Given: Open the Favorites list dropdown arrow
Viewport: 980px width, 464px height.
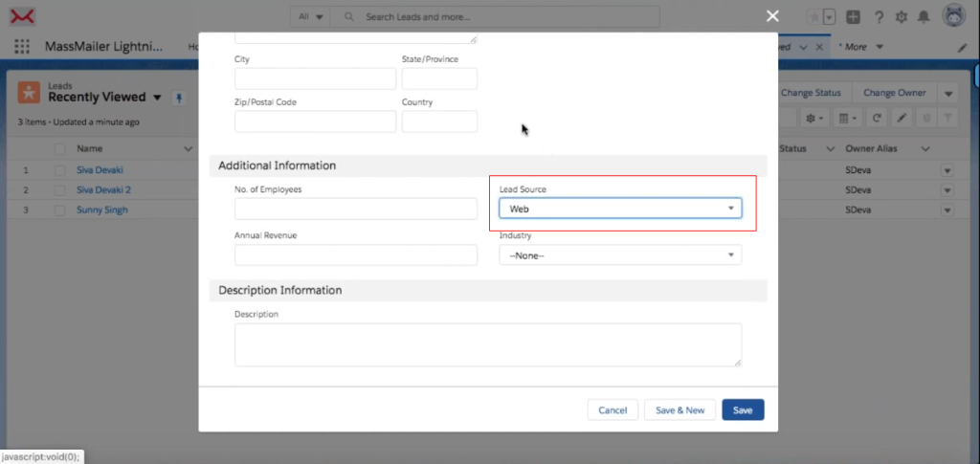Looking at the screenshot, I should click(x=830, y=17).
